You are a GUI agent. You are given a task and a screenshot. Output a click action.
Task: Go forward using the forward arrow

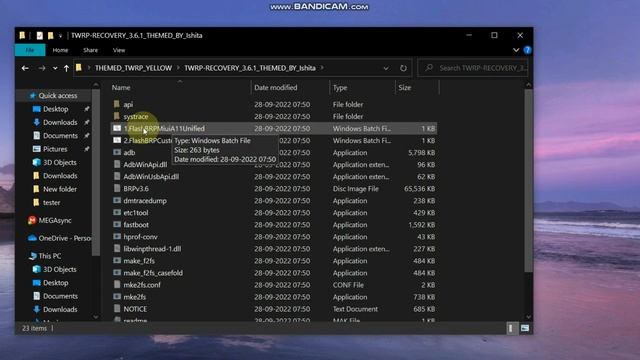pyautogui.click(x=42, y=68)
